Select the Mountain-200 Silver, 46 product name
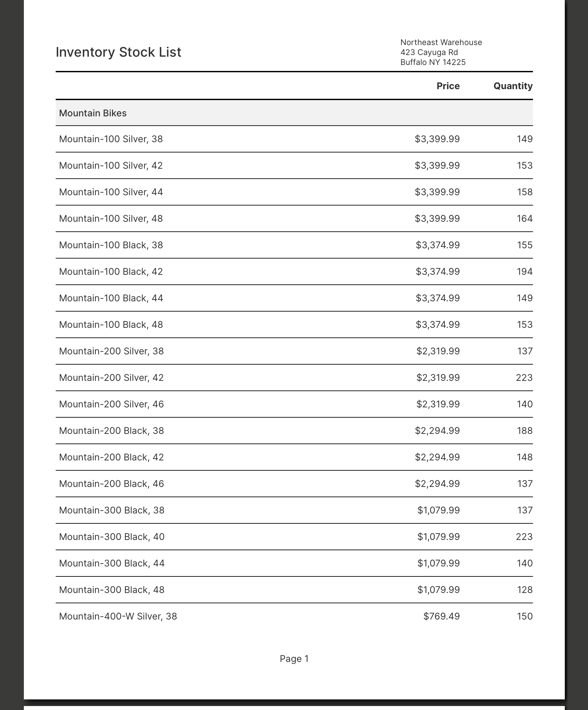The width and height of the screenshot is (588, 710). pyautogui.click(x=111, y=404)
